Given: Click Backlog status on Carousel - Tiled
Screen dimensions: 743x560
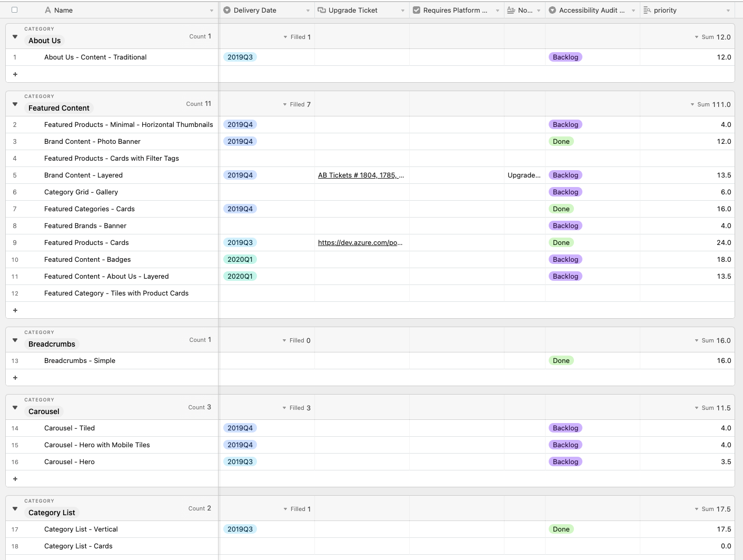Looking at the screenshot, I should click(566, 428).
